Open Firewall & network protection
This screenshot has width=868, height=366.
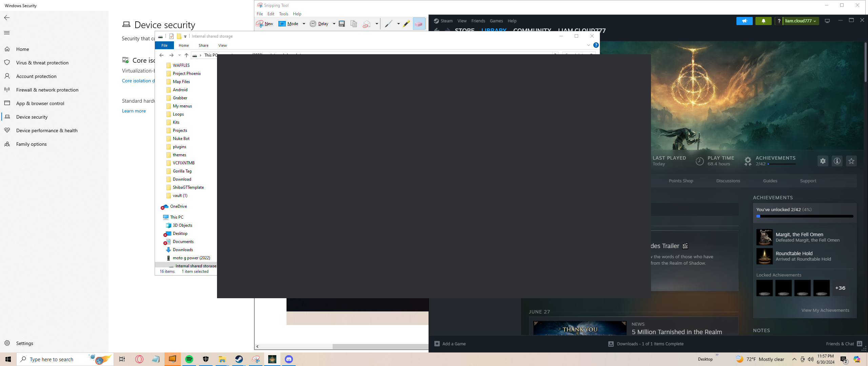pyautogui.click(x=47, y=90)
